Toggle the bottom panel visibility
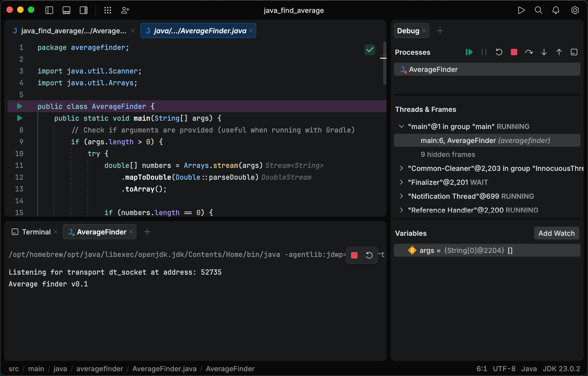The width and height of the screenshot is (588, 376). click(66, 10)
